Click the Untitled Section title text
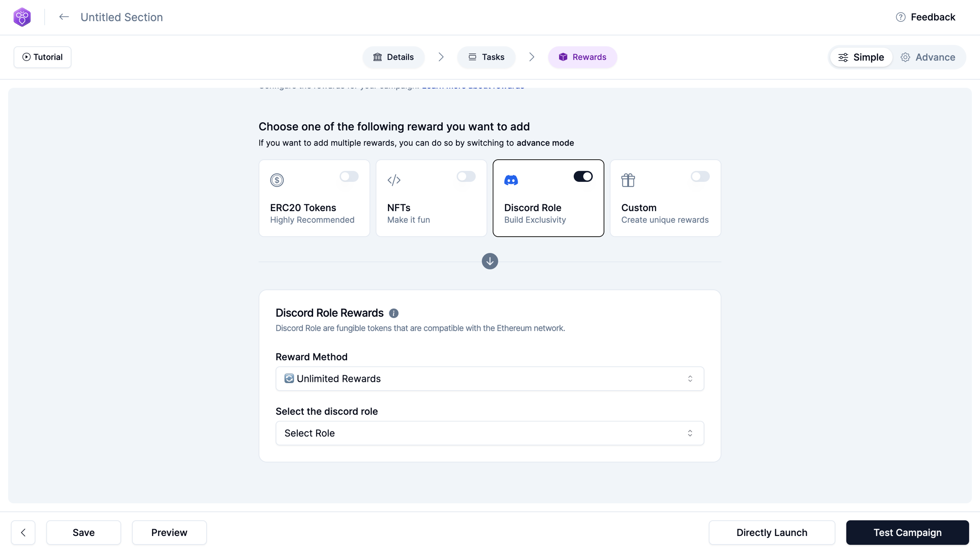The image size is (980, 553). (x=122, y=17)
